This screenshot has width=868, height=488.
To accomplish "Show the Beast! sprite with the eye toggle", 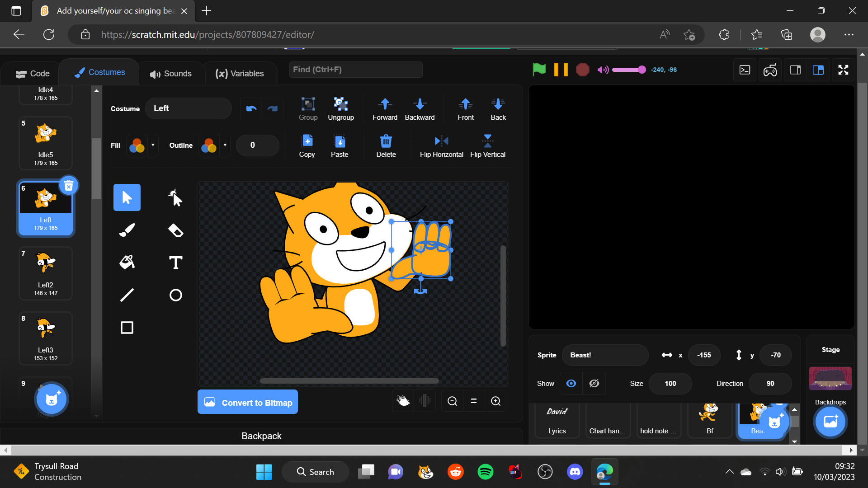I will tap(571, 383).
